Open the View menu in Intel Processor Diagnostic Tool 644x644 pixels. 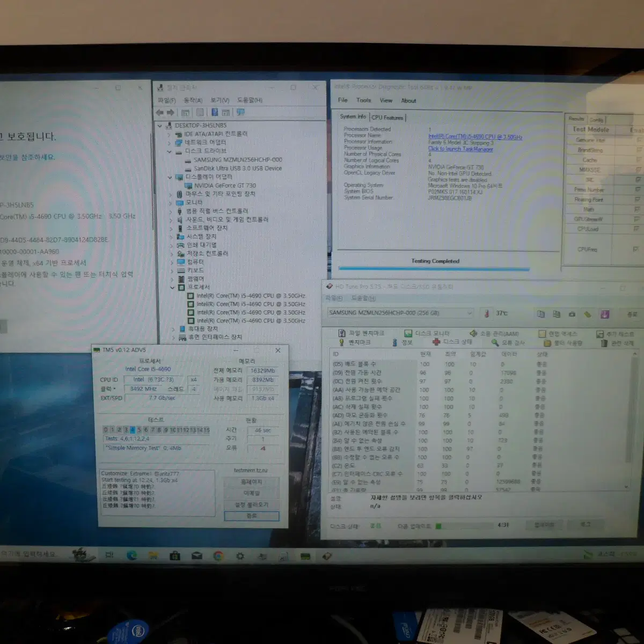point(386,100)
